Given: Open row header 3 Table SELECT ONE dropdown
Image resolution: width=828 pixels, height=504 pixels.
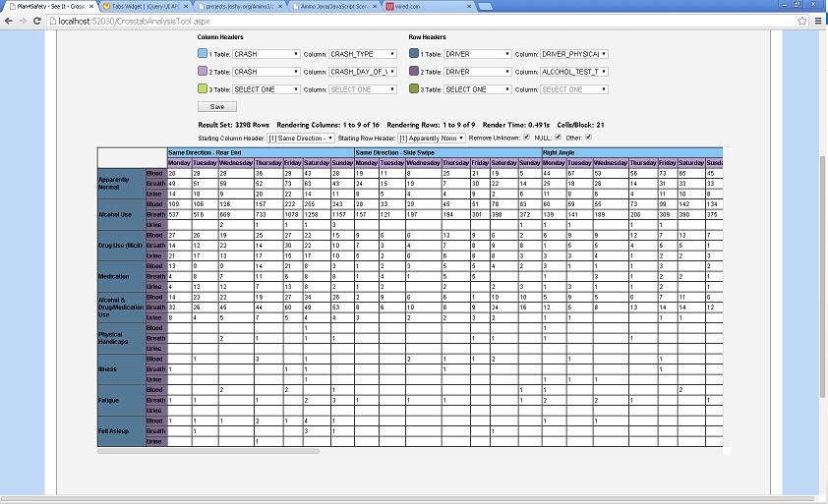Looking at the screenshot, I should 478,89.
